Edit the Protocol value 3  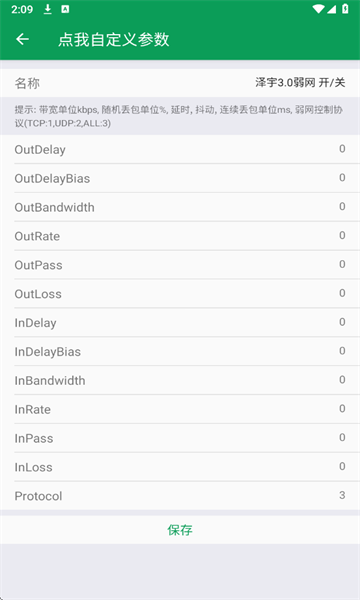point(342,495)
